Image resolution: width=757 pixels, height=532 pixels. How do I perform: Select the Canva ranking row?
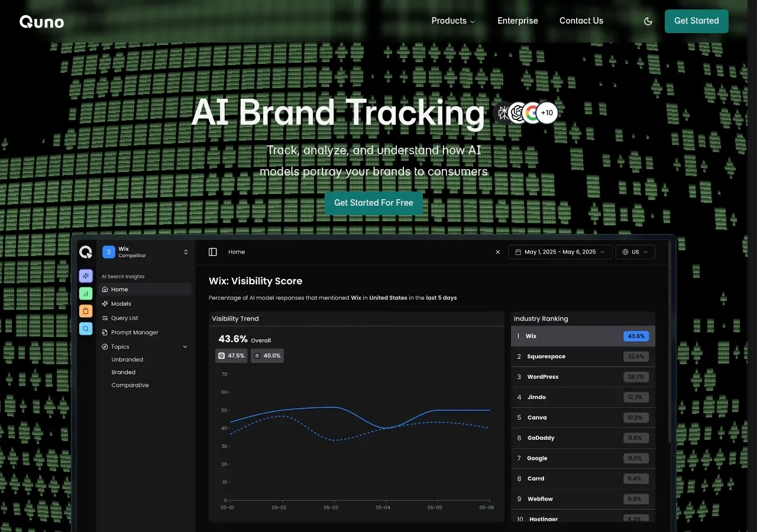pyautogui.click(x=583, y=418)
